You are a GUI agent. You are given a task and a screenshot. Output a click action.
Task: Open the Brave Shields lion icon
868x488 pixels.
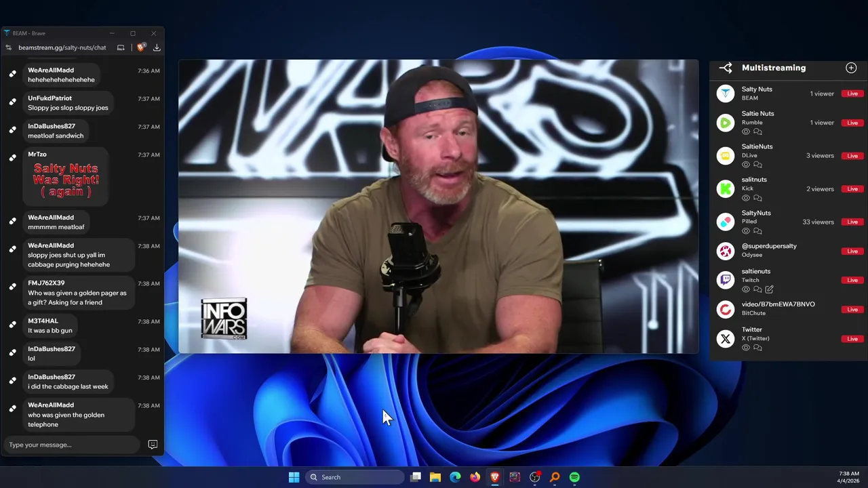141,47
